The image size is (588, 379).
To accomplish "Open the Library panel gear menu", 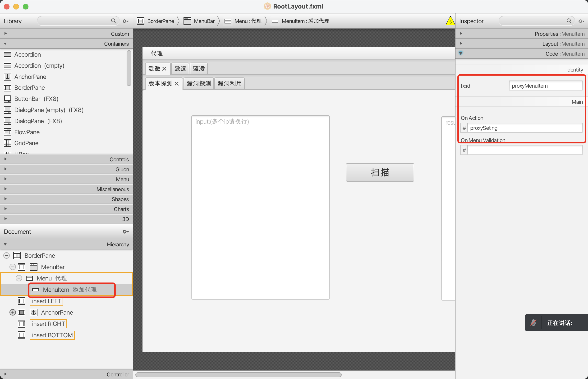I will (126, 21).
